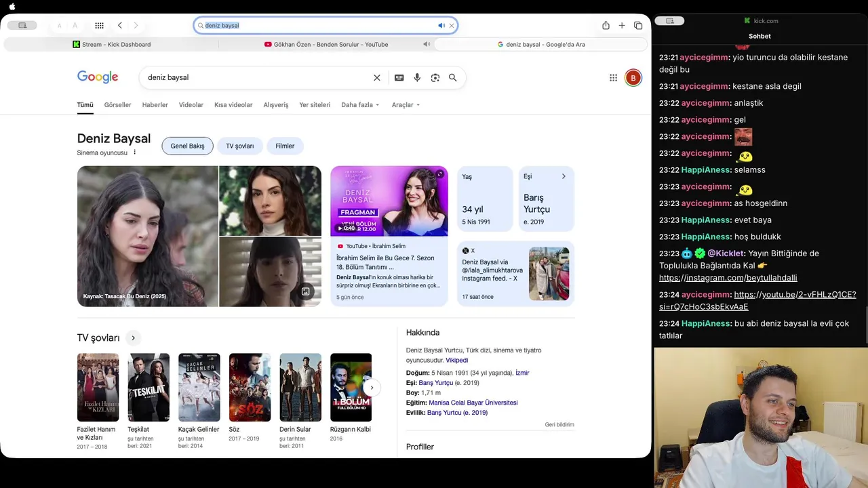Clear the Safari address bar text
The height and width of the screenshot is (488, 868).
452,26
